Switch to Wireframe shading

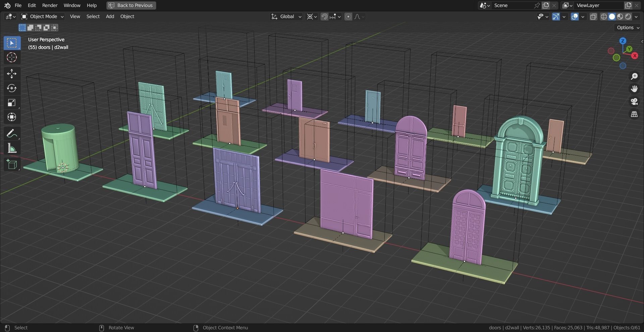pyautogui.click(x=604, y=16)
